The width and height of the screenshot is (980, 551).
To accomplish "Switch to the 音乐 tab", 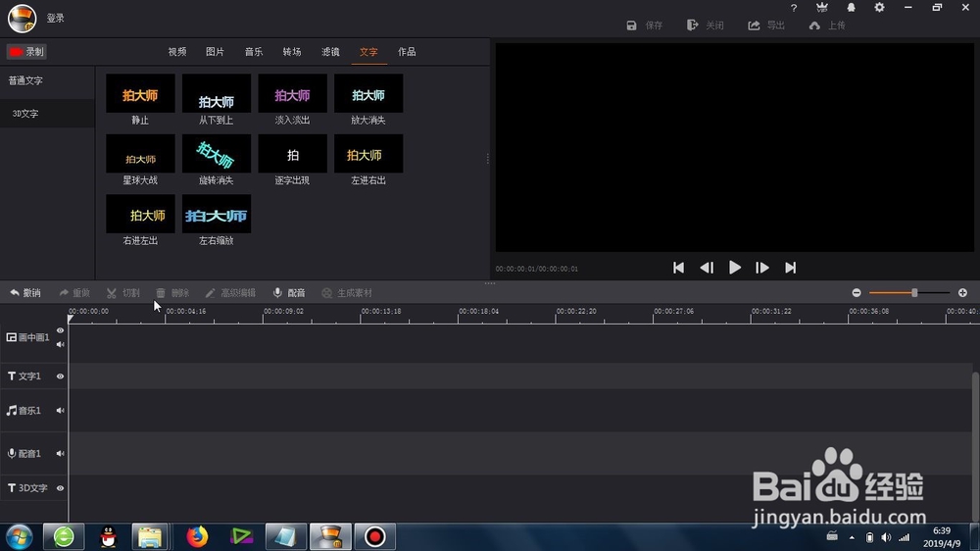I will tap(254, 52).
